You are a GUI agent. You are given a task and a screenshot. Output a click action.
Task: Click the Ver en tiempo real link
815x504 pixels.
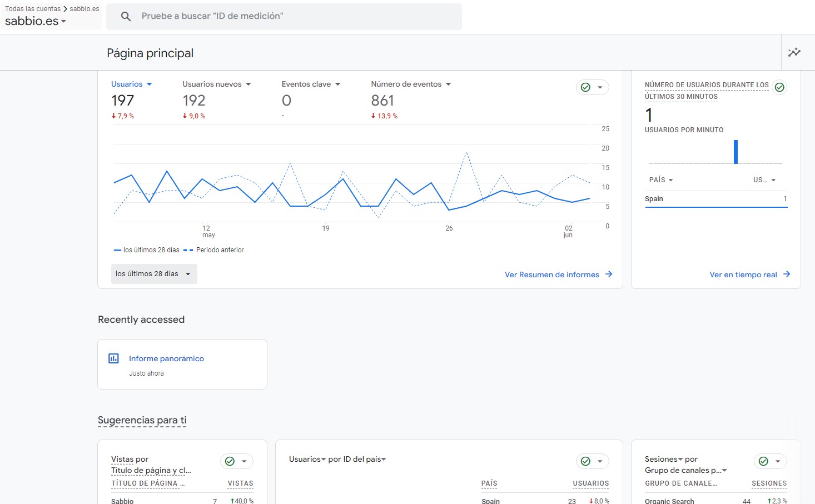(743, 275)
